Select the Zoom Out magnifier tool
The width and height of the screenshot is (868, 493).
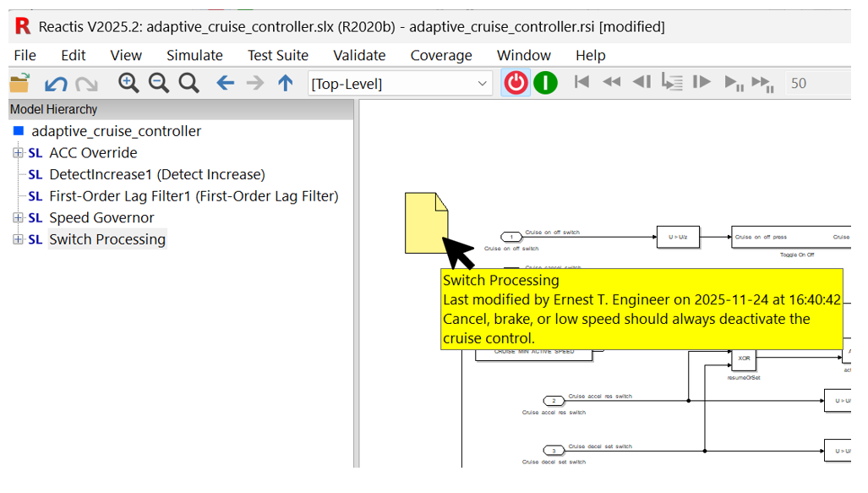(158, 83)
